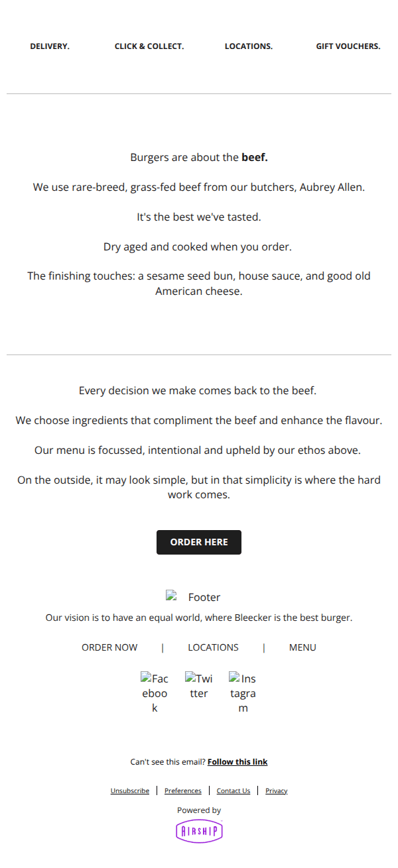
Task: Open the Privacy link
Action: [277, 790]
